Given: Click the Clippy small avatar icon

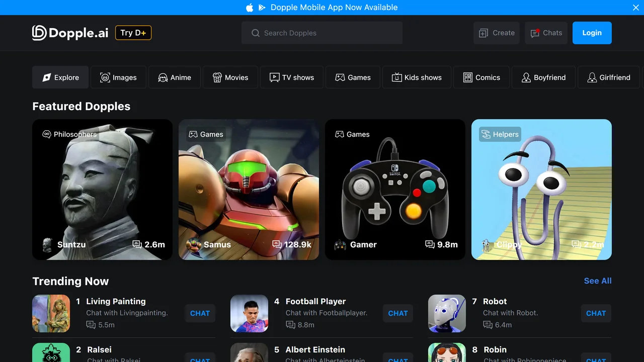Looking at the screenshot, I should tap(487, 245).
